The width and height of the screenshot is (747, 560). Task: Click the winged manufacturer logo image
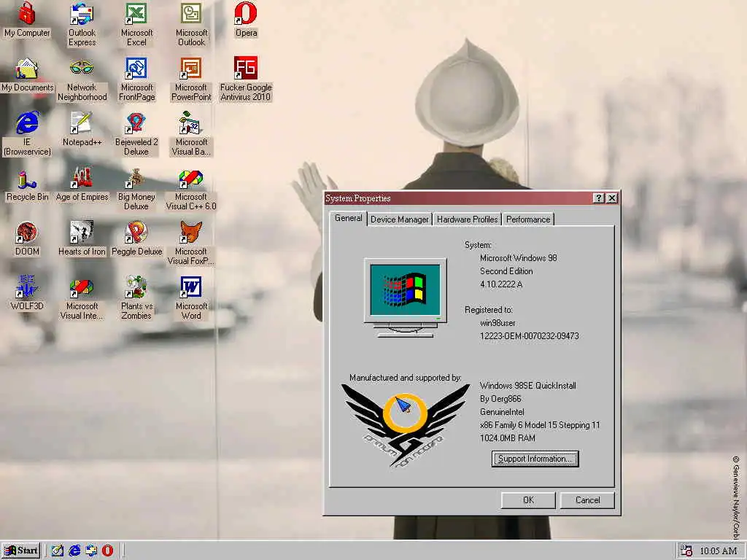click(406, 425)
